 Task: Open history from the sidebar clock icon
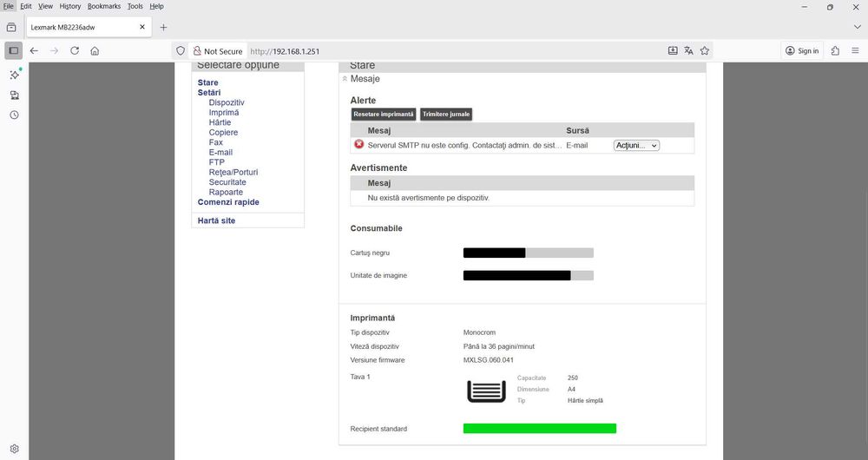tap(15, 115)
